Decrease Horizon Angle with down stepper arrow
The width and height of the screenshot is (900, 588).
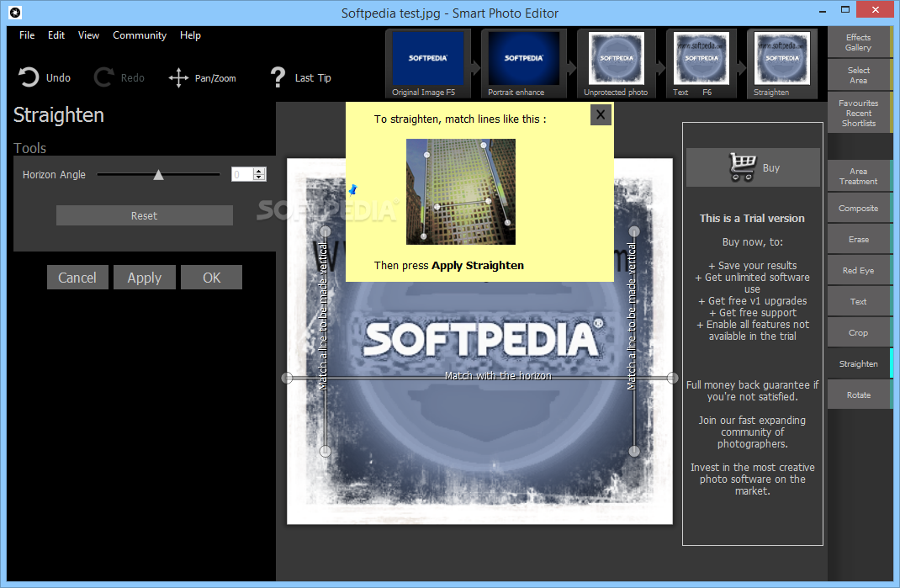tap(259, 177)
